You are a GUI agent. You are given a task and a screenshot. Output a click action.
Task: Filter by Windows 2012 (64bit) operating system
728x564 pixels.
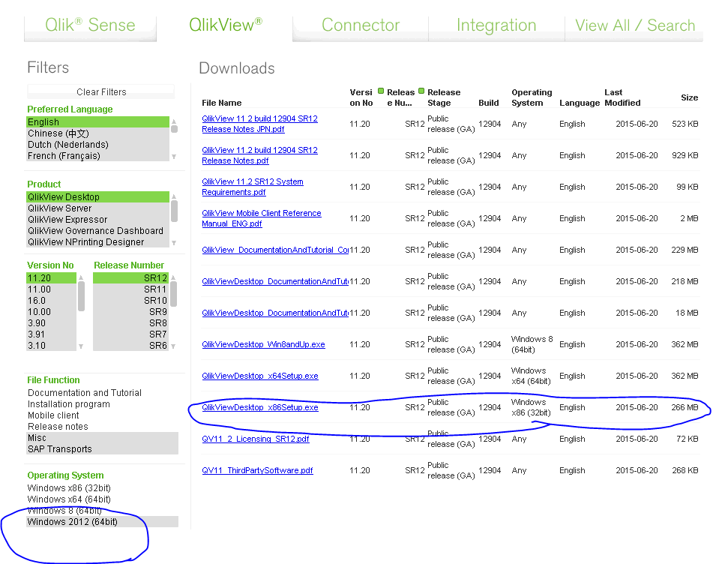[x=103, y=522]
